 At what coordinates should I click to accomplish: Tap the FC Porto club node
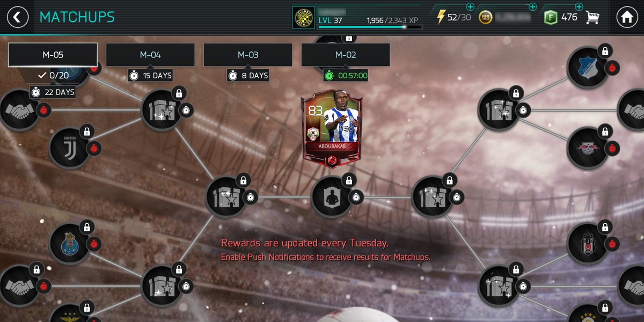[70, 243]
